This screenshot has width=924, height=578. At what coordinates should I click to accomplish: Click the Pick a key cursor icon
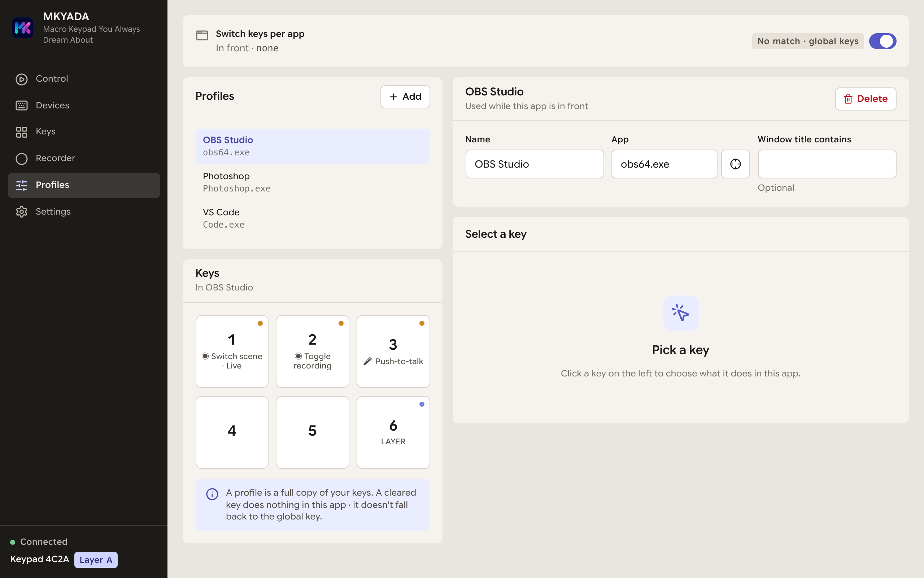(681, 313)
